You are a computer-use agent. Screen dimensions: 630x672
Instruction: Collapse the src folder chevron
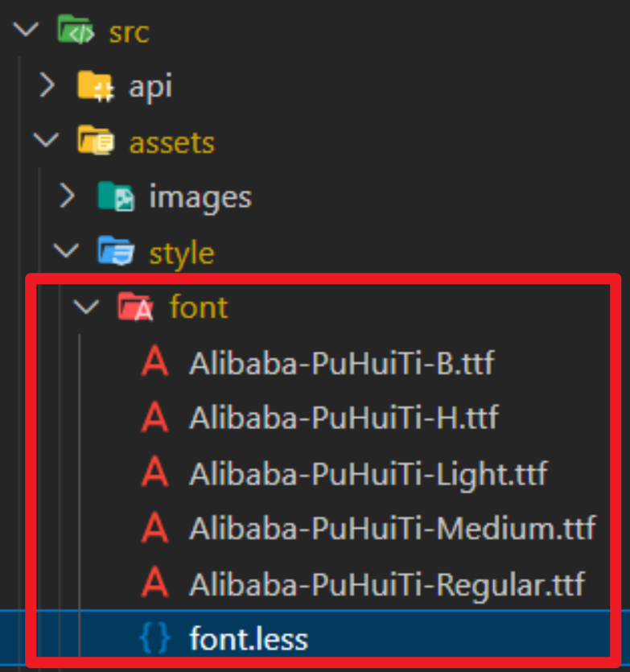[x=26, y=30]
